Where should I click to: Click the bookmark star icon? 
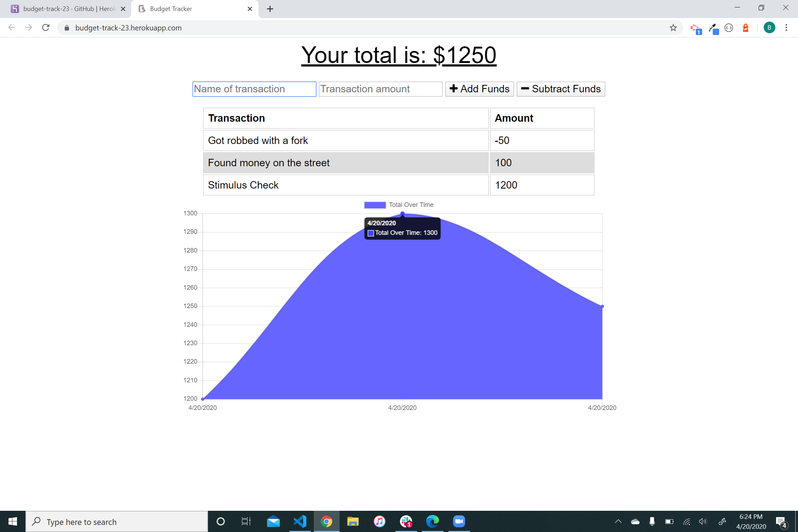[x=673, y=28]
